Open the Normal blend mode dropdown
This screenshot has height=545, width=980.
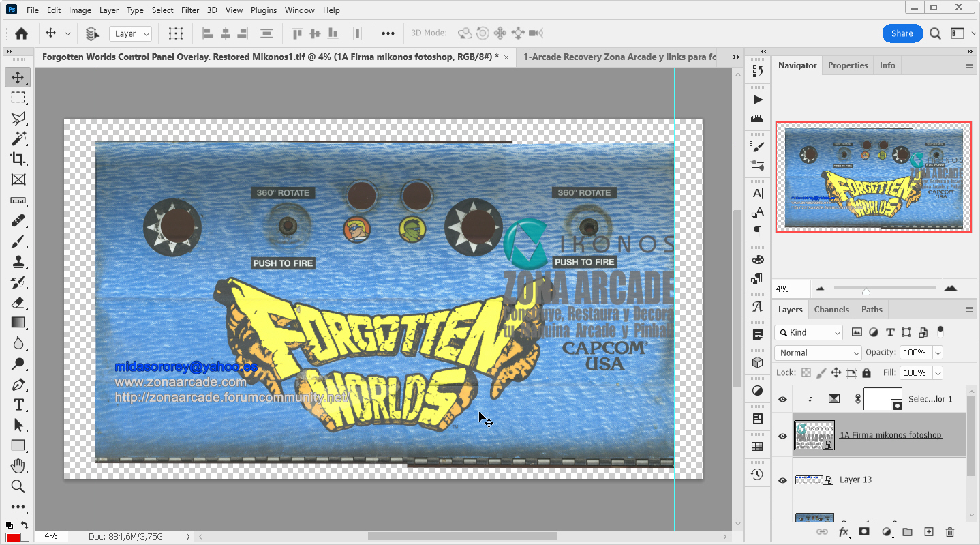[x=817, y=353]
